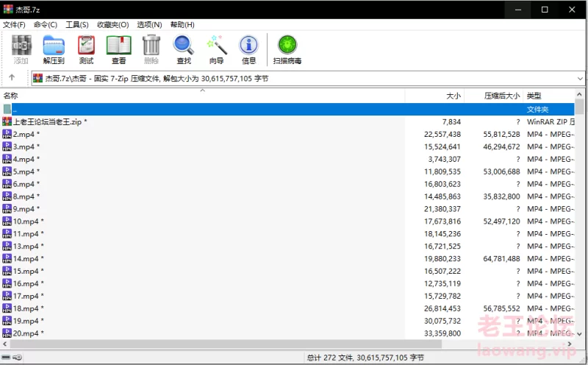Sort by 压缩后大小 column header
Image resolution: width=588 pixels, height=365 pixels.
pos(494,96)
